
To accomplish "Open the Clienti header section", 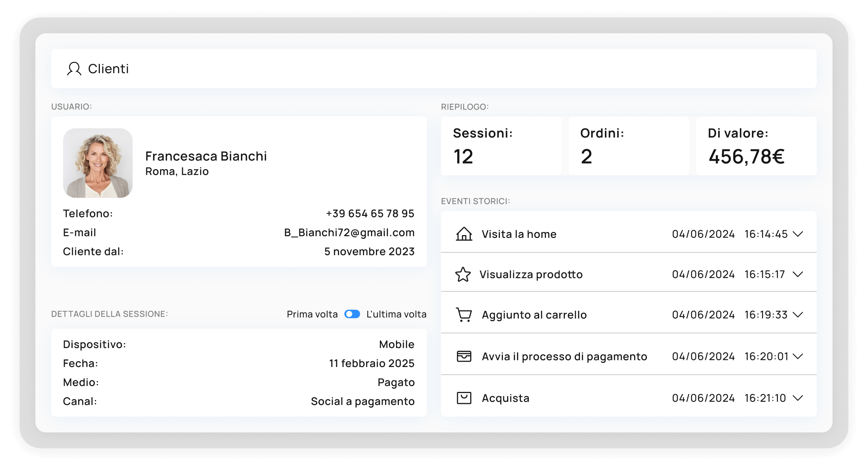I will [x=108, y=69].
